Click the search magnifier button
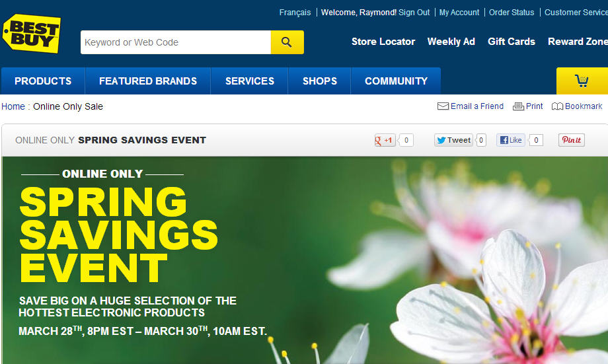The height and width of the screenshot is (364, 608). (287, 42)
